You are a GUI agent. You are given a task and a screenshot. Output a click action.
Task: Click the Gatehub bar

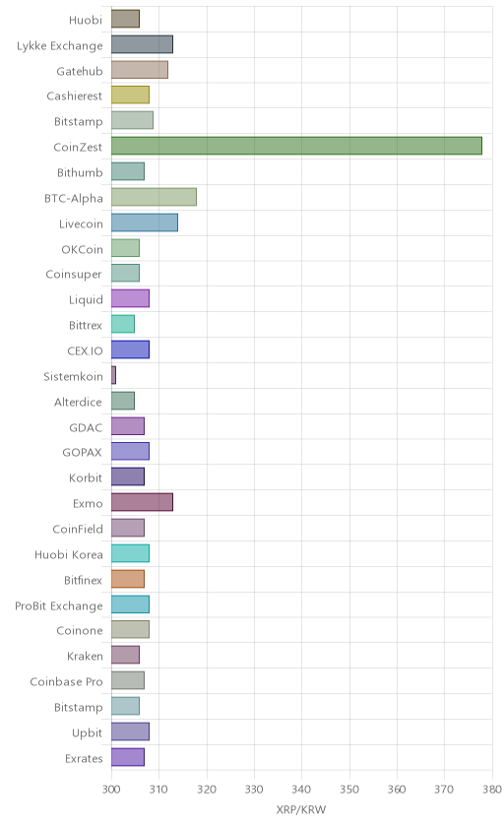(140, 70)
